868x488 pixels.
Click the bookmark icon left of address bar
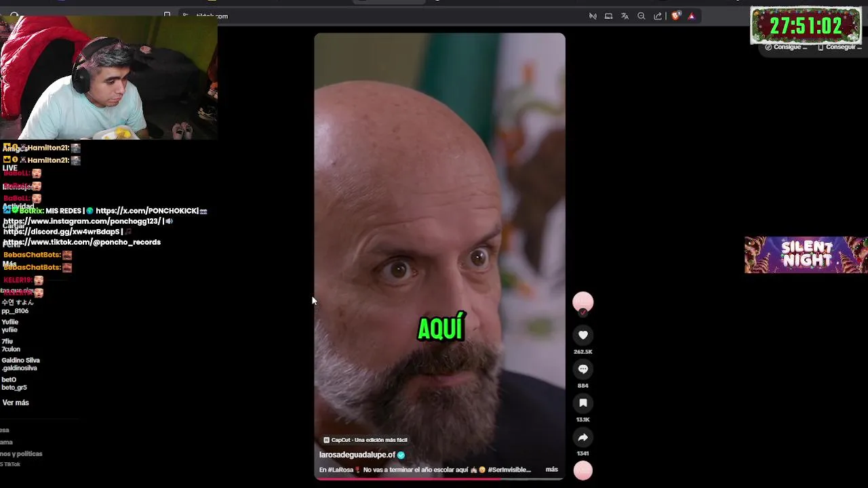(x=167, y=14)
